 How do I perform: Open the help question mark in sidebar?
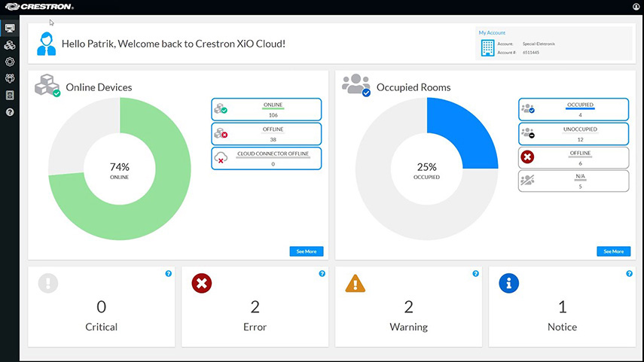click(10, 112)
